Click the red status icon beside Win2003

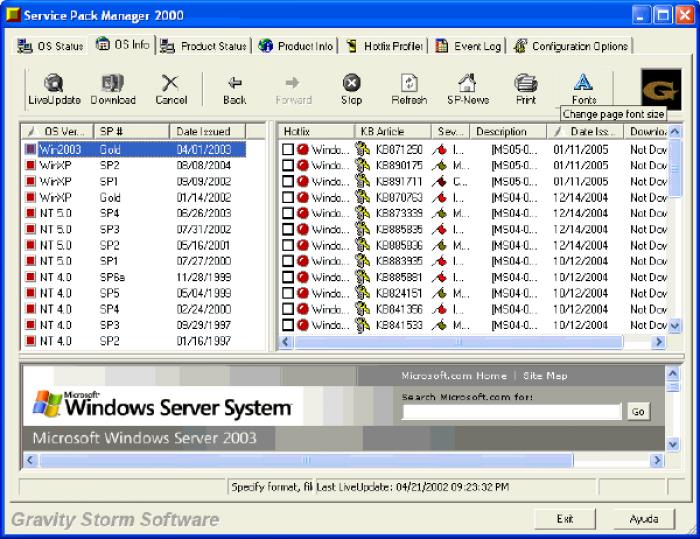30,149
